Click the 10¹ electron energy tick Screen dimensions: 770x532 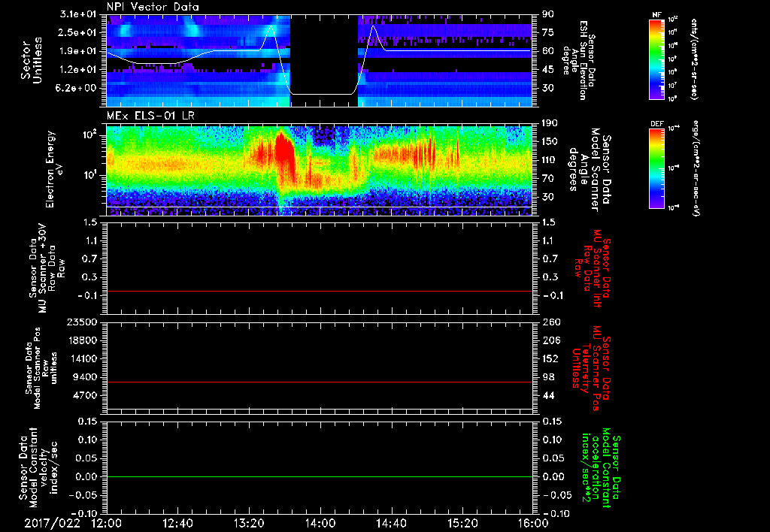click(x=90, y=175)
